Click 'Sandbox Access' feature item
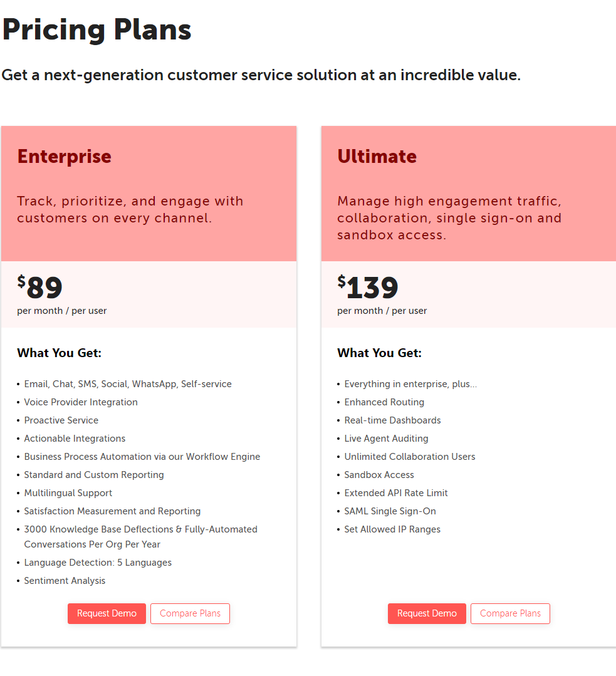Screen dimensions: 616x676 point(378,475)
